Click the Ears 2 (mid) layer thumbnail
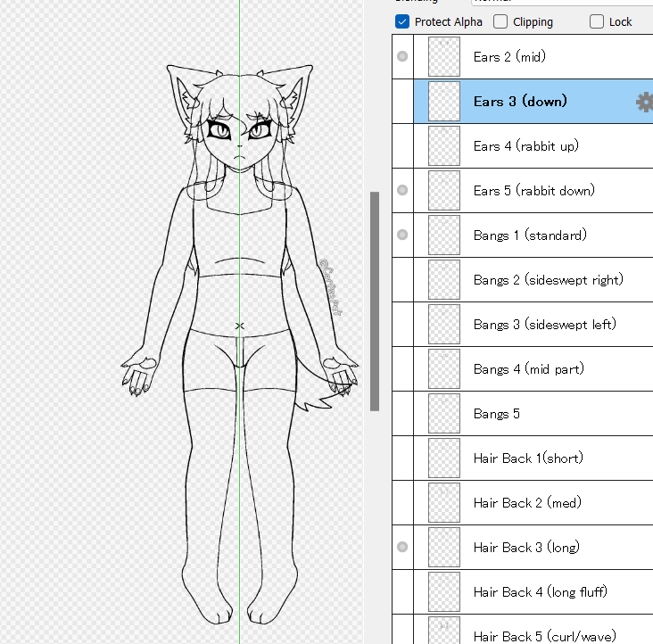 coord(444,56)
